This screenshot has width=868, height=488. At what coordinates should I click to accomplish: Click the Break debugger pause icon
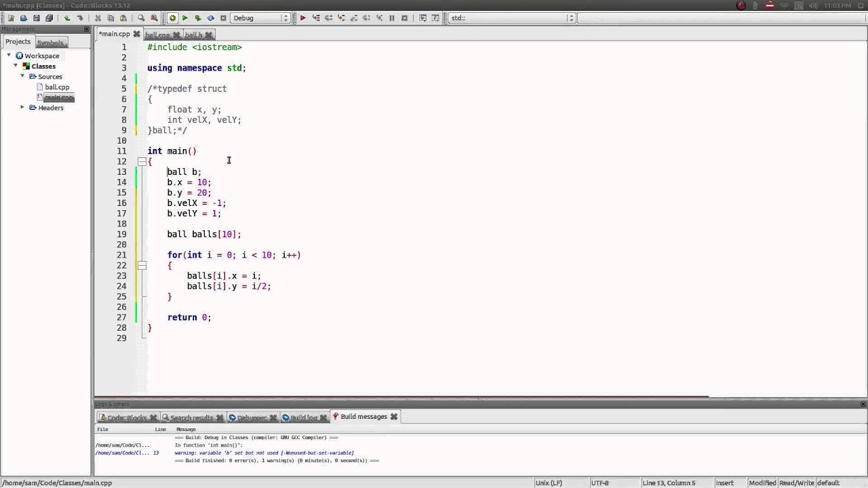[391, 18]
